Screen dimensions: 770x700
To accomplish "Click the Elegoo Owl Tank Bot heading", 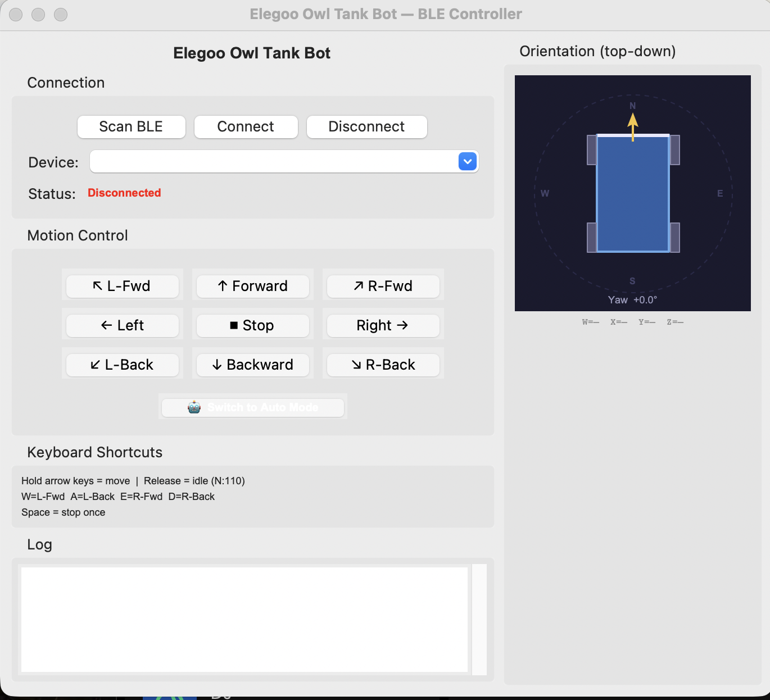I will [252, 53].
